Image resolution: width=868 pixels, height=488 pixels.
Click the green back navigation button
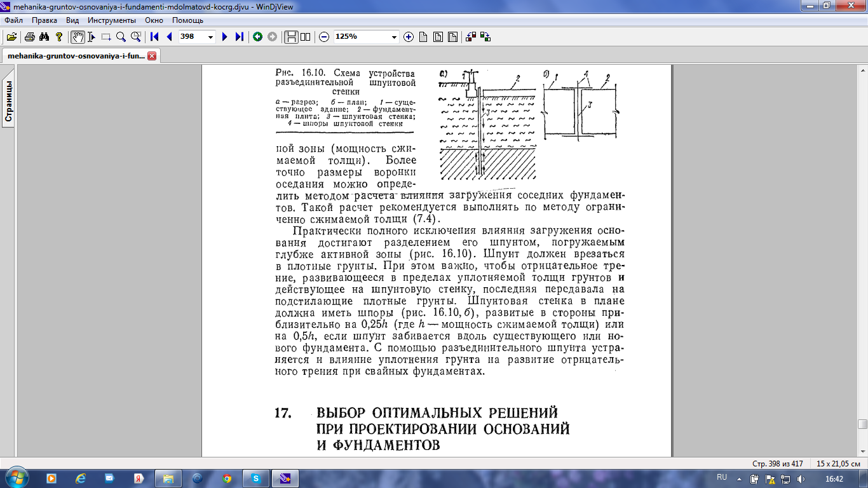(x=257, y=37)
